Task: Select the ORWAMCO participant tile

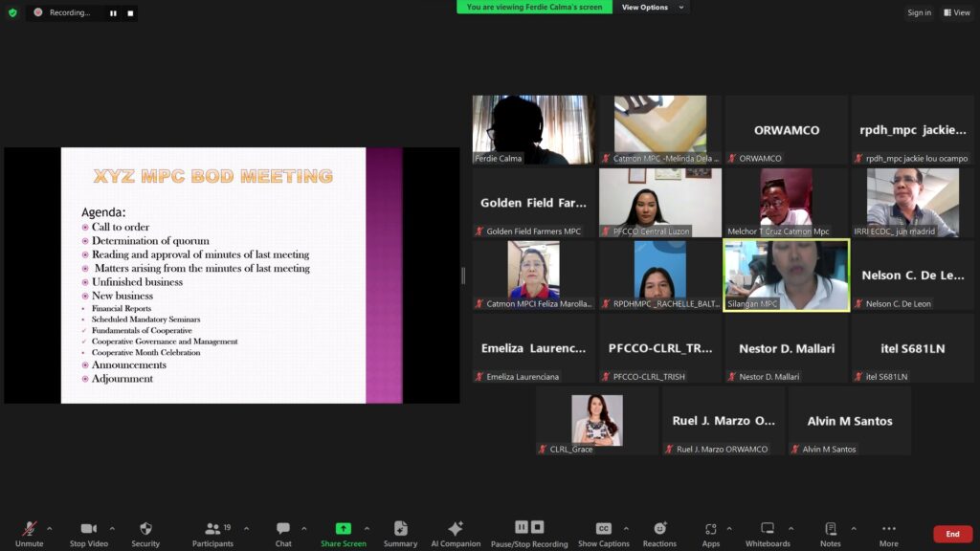Action: [x=787, y=130]
